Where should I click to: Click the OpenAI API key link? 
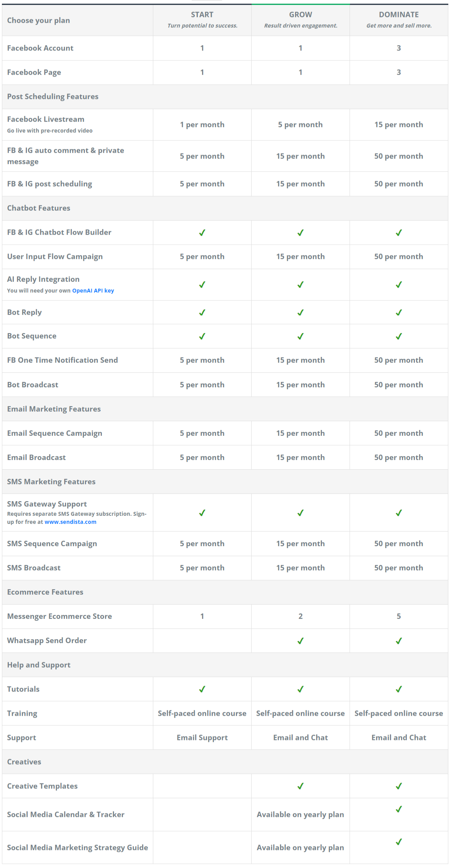(93, 291)
